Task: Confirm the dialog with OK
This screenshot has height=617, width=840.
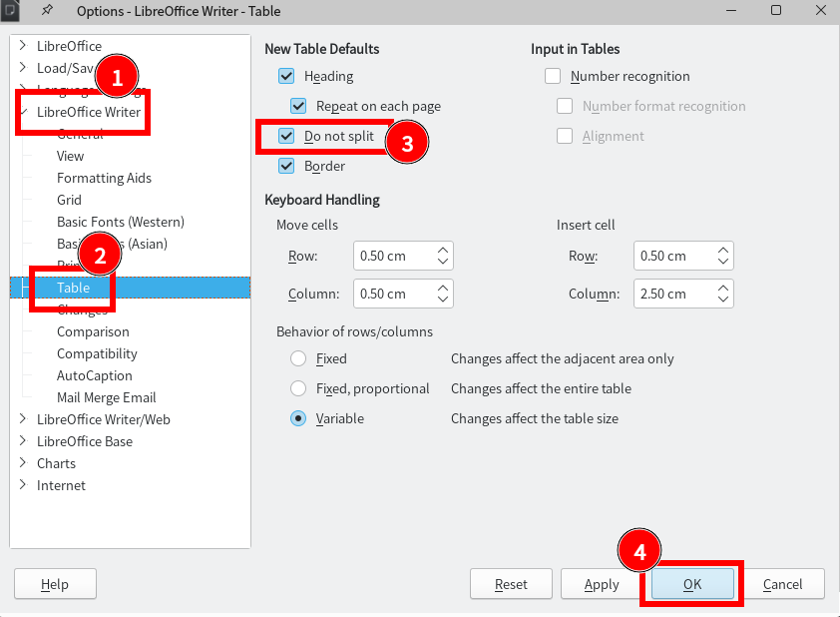Action: tap(692, 584)
